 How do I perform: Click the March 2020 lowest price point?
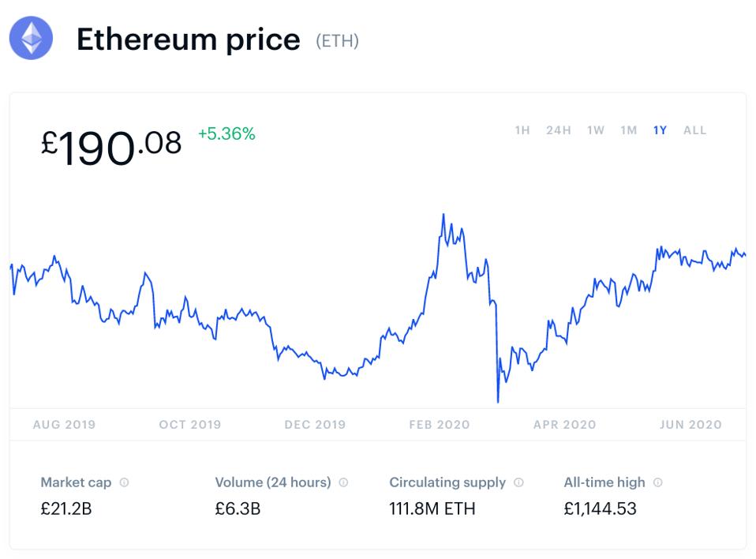pyautogui.click(x=498, y=402)
